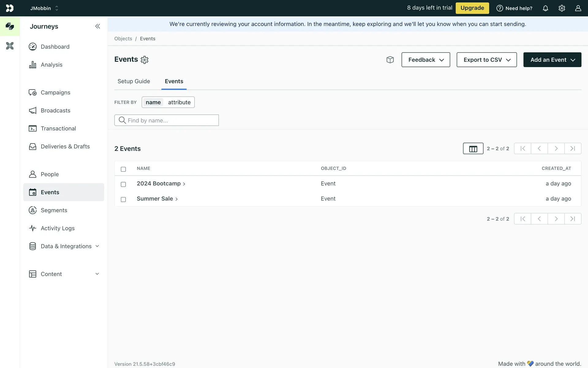The image size is (588, 368).
Task: Open the user account profile icon
Action: tap(578, 8)
